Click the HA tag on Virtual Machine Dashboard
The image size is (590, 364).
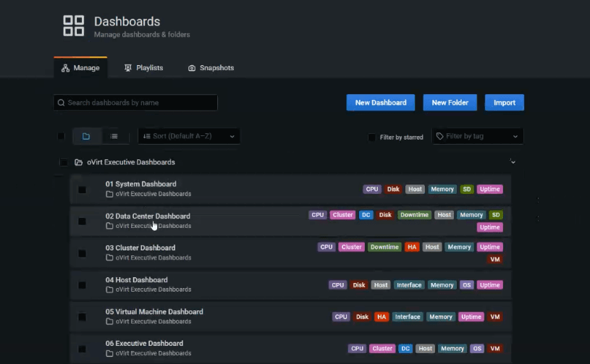pyautogui.click(x=382, y=317)
